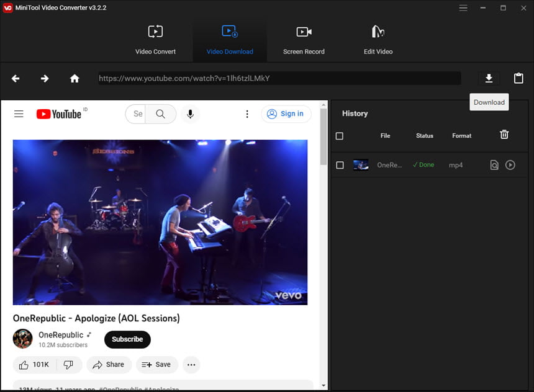The height and width of the screenshot is (392, 534).
Task: Click the 'File' column header
Action: click(x=385, y=136)
